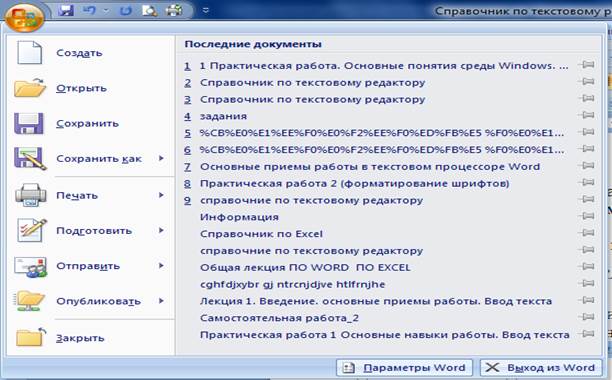Click the printer icon beside Печать
612x380 pixels.
click(30, 195)
